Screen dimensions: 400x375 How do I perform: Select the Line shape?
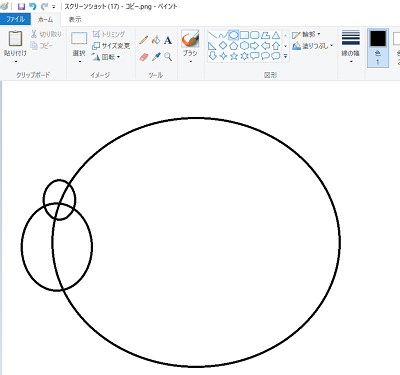point(212,35)
